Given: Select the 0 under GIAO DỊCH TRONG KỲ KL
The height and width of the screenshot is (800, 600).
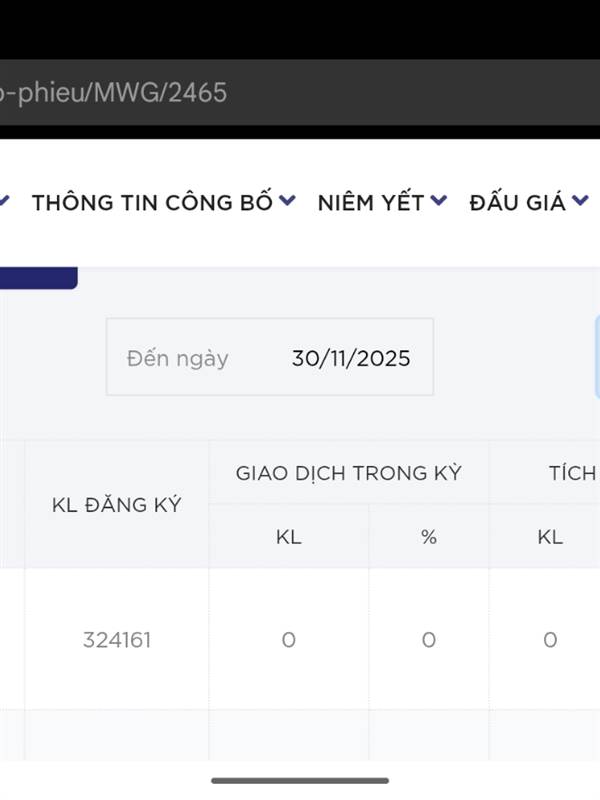Looking at the screenshot, I should (288, 640).
